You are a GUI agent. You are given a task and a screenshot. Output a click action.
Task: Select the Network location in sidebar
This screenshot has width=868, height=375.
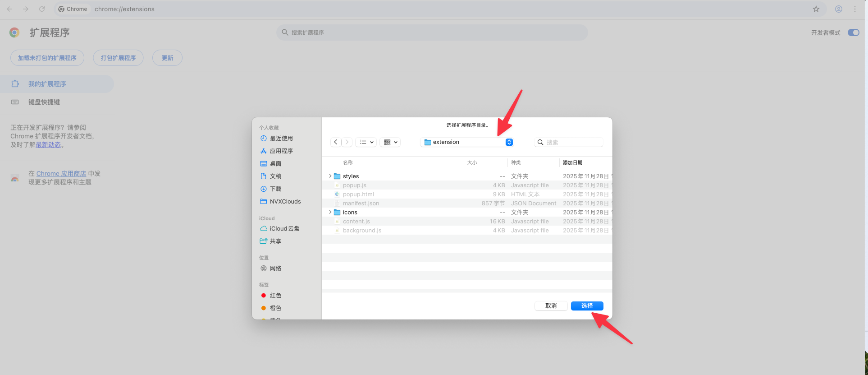click(x=275, y=269)
